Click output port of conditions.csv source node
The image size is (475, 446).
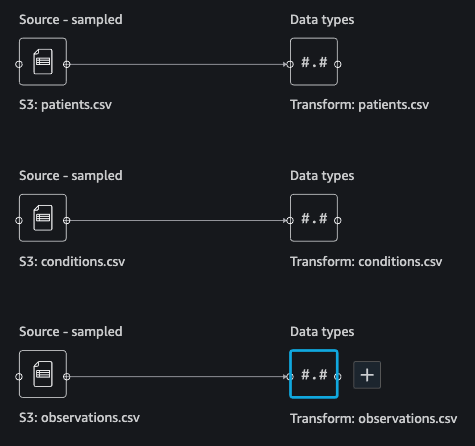(x=67, y=220)
